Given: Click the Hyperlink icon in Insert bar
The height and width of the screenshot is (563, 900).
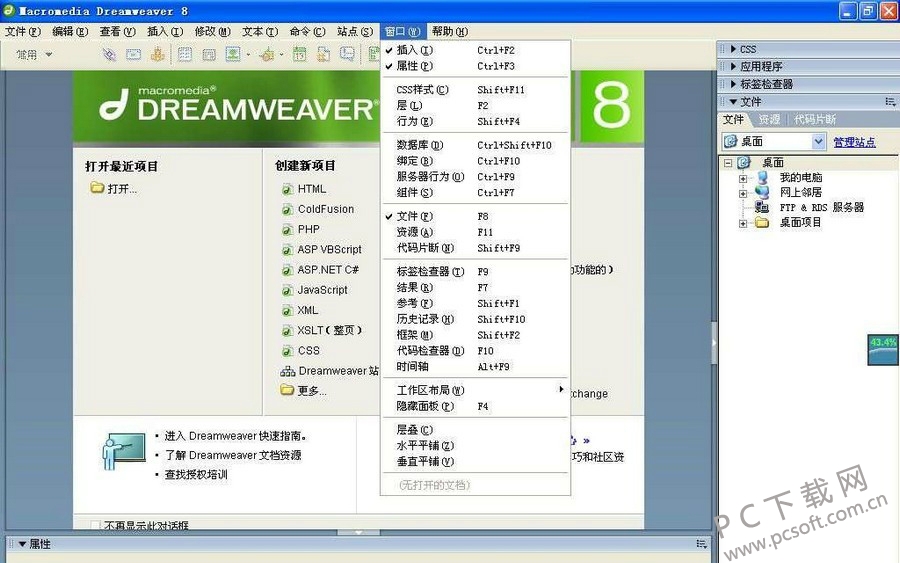Looking at the screenshot, I should click(x=108, y=55).
